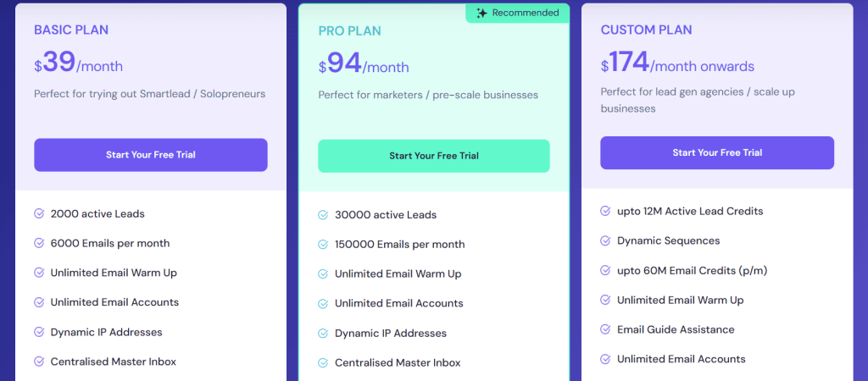Click the PRO PLAN heading

[x=349, y=31]
